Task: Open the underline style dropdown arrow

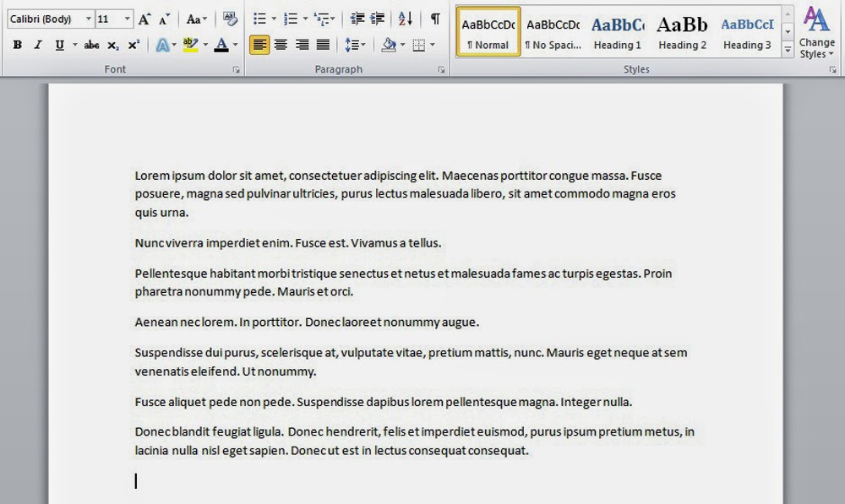Action: 75,45
